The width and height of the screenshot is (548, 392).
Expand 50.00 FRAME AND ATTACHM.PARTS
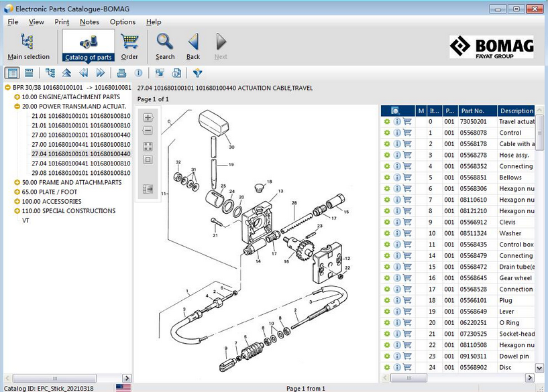(17, 182)
